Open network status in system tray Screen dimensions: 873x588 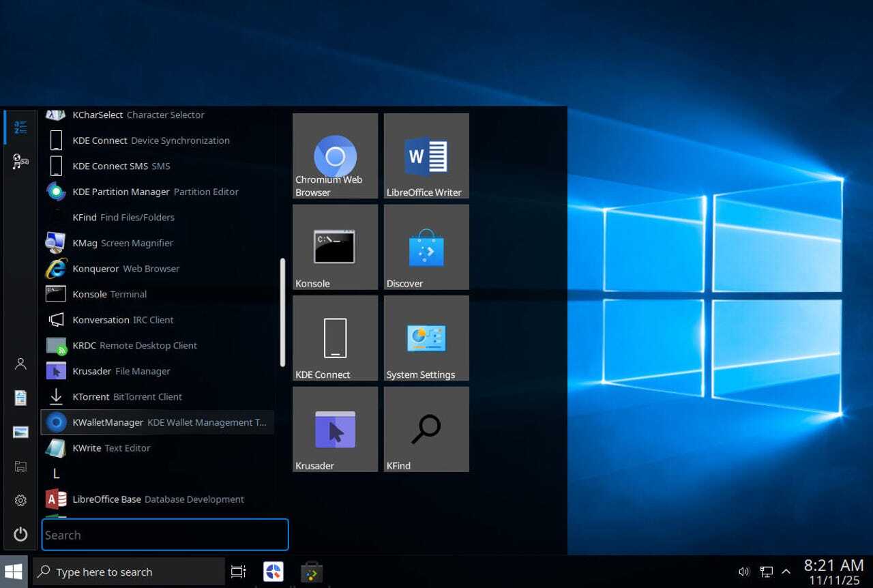(766, 572)
